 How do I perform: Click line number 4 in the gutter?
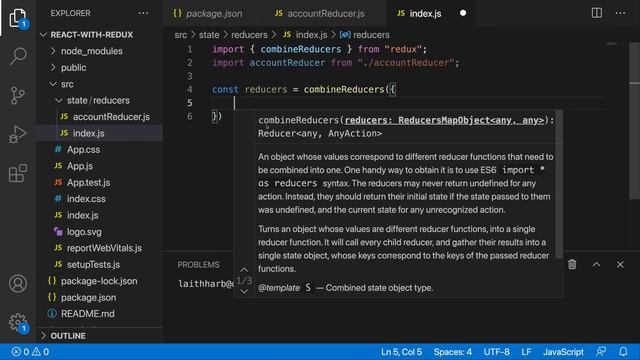pyautogui.click(x=190, y=89)
